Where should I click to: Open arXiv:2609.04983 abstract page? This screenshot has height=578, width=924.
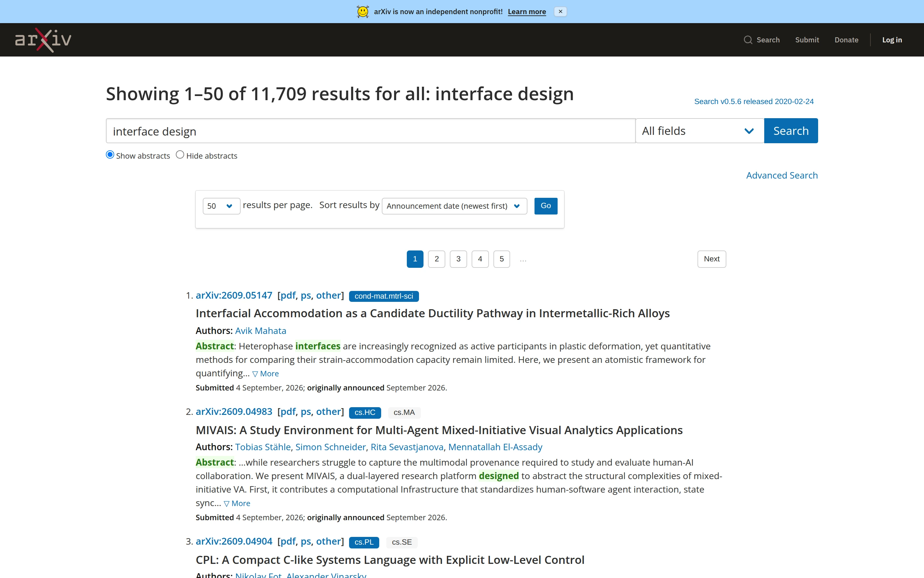click(x=234, y=412)
